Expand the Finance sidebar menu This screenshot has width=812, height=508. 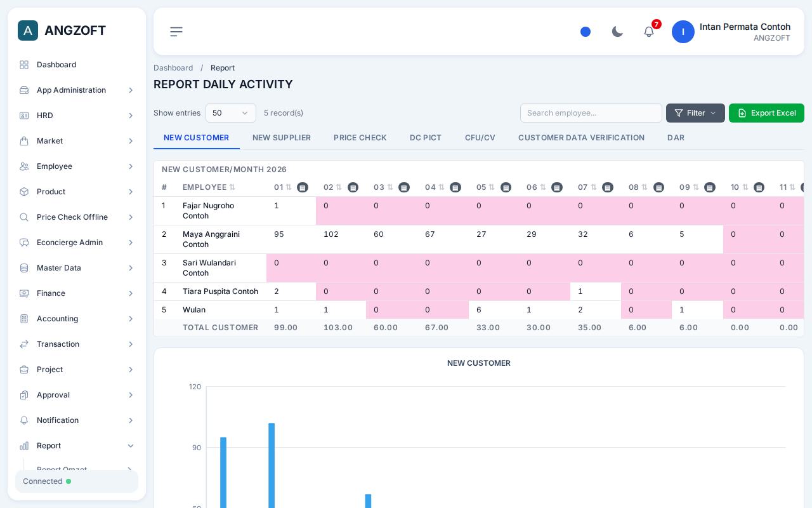point(77,293)
